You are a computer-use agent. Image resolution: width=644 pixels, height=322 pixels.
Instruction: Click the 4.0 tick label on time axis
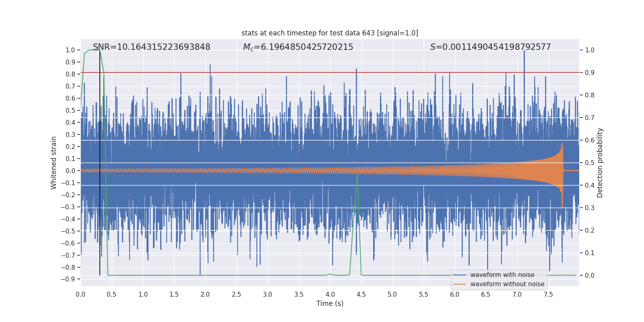(330, 294)
